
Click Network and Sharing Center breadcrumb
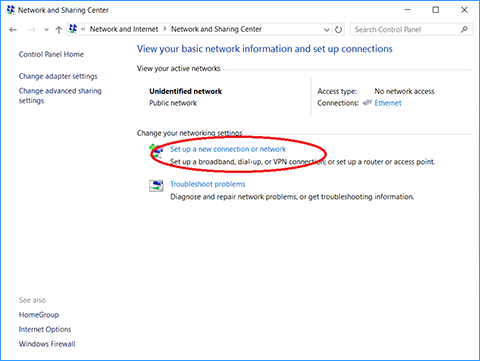216,29
